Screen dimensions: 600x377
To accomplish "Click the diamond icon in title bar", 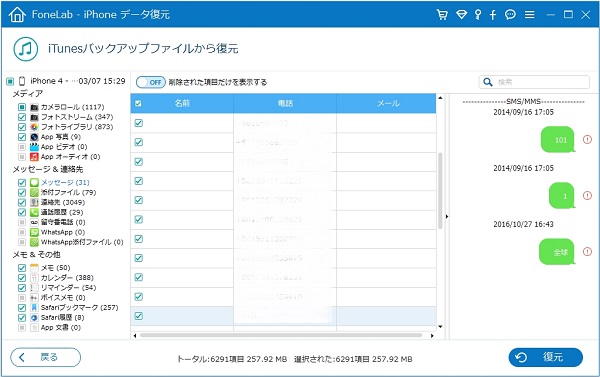I will 461,15.
